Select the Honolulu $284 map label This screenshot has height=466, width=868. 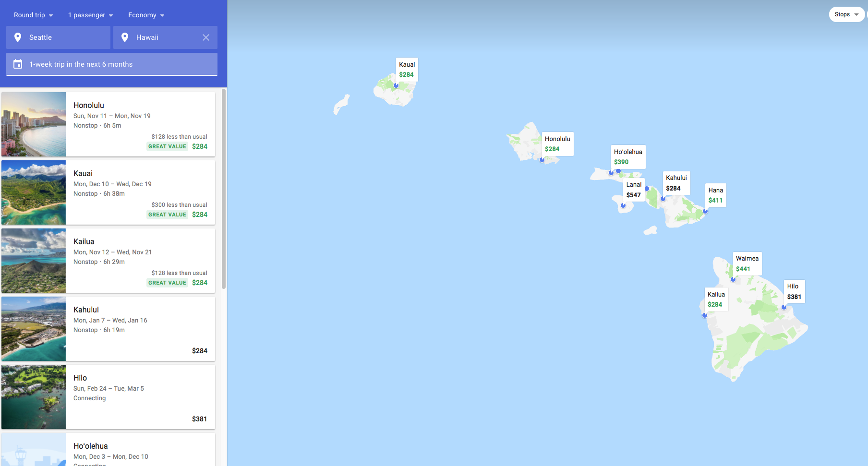[x=558, y=144]
